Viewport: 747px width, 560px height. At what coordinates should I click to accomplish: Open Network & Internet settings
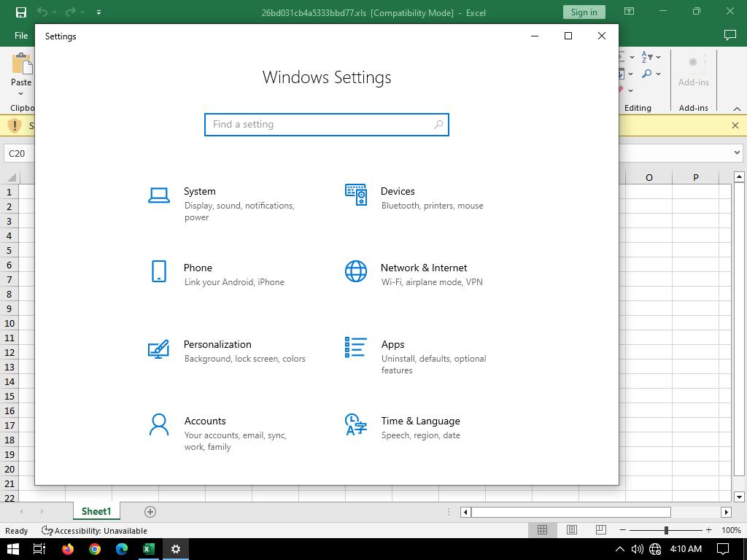[423, 268]
